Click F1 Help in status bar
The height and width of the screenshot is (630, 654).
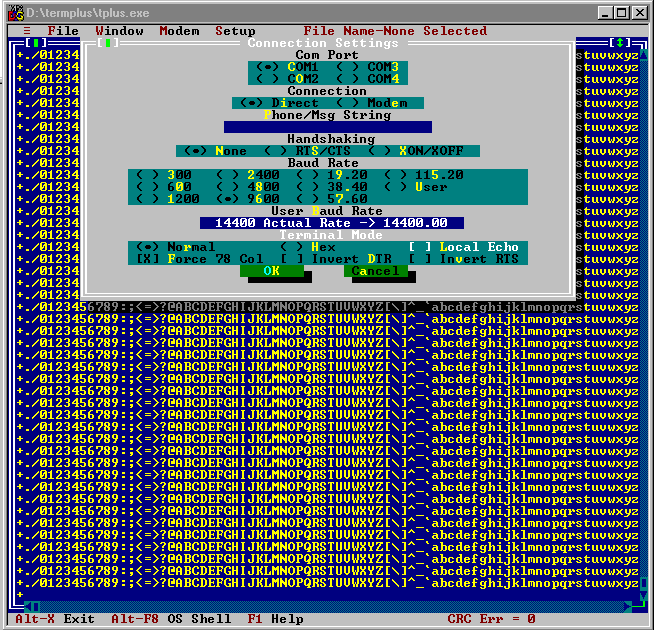click(x=275, y=619)
